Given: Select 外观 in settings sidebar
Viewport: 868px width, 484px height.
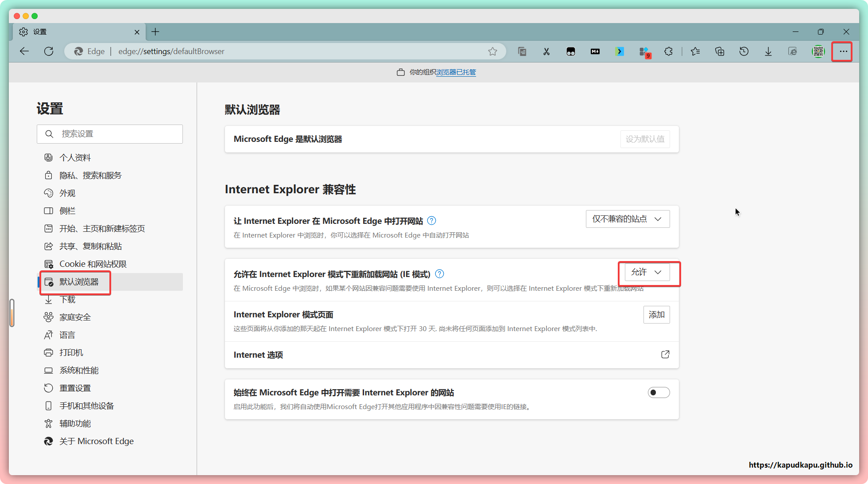Looking at the screenshot, I should tap(67, 193).
